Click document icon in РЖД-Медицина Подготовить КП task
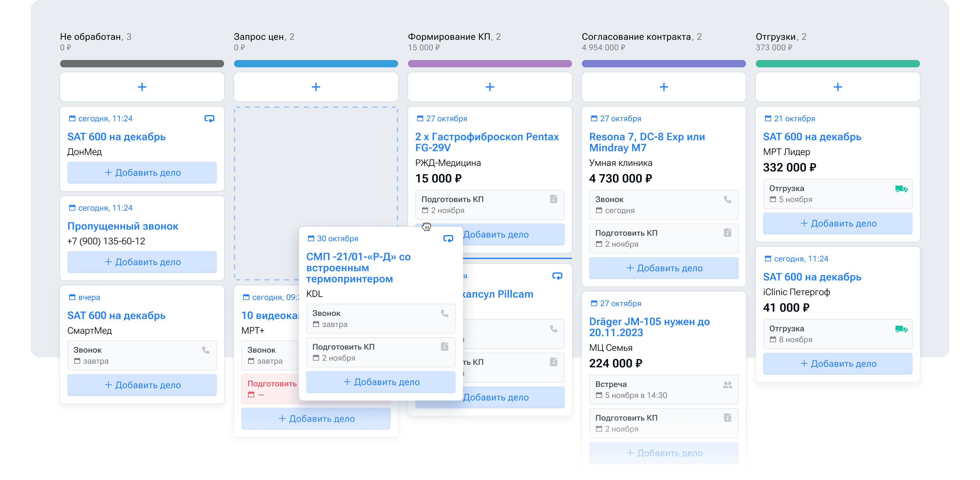The height and width of the screenshot is (480, 980). click(x=553, y=199)
